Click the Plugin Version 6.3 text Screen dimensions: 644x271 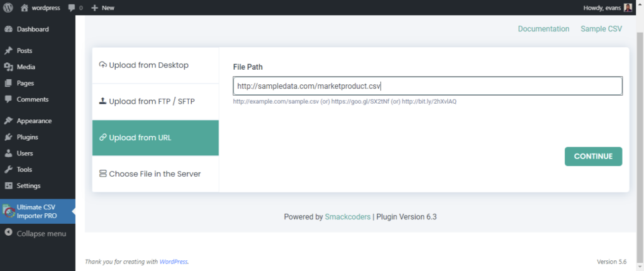click(407, 217)
